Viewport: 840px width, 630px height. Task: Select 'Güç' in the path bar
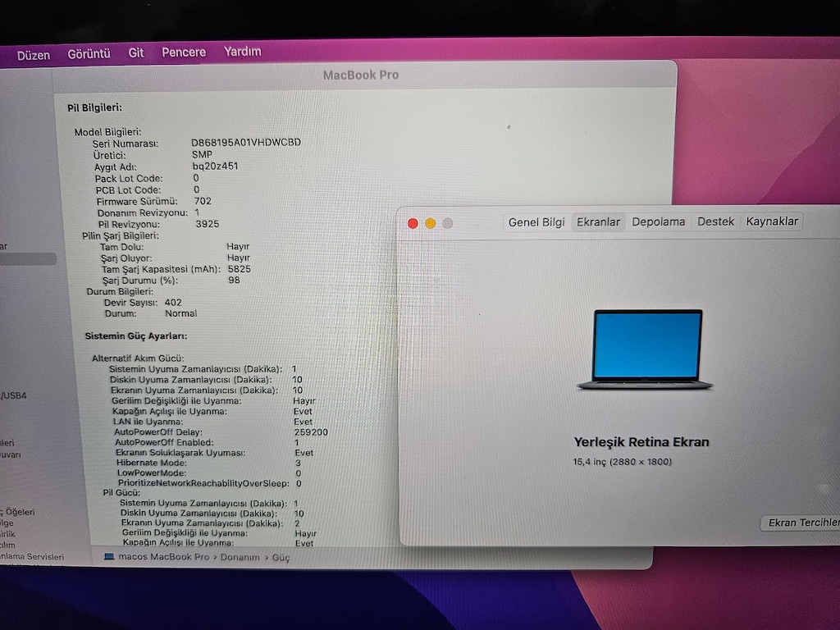pos(281,558)
